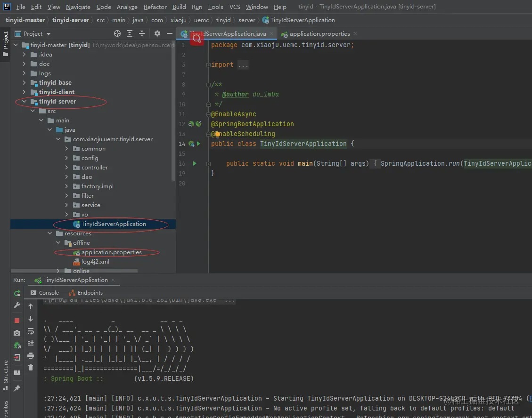Click the SpringBootApplication annotation text
This screenshot has height=418, width=532.
click(253, 124)
